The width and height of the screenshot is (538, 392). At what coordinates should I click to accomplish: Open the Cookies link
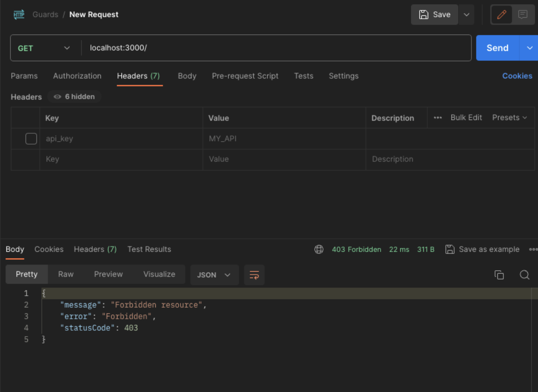517,76
